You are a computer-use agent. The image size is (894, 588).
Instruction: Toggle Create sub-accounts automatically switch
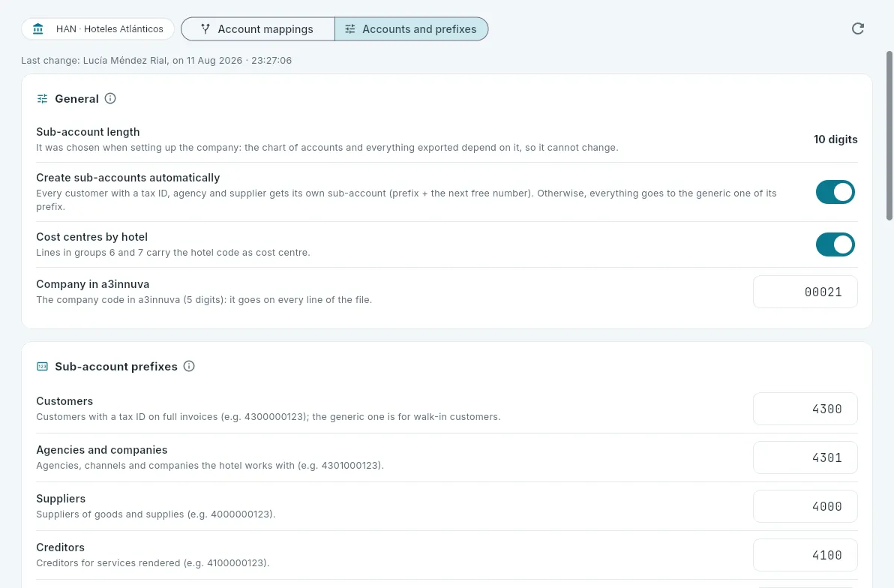[x=835, y=192]
